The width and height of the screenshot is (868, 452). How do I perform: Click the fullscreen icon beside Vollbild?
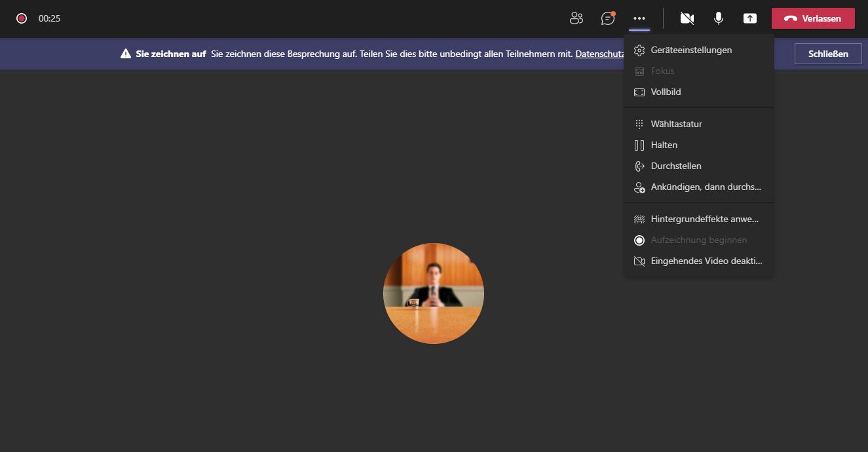[x=639, y=92]
